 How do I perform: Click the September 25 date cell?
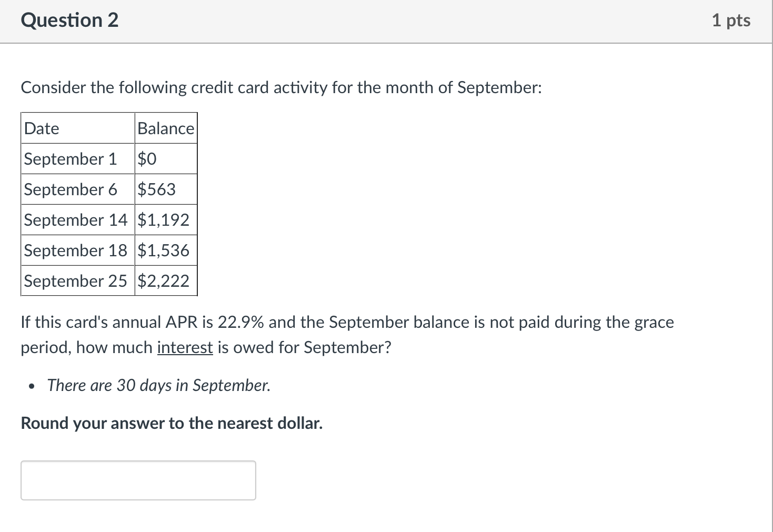tap(76, 280)
